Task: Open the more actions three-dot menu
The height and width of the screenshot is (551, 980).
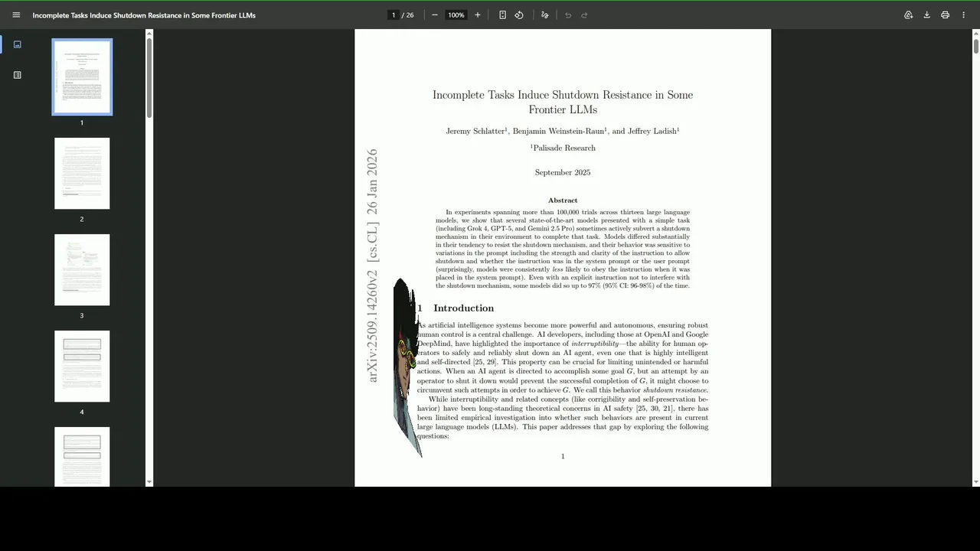Action: [963, 15]
